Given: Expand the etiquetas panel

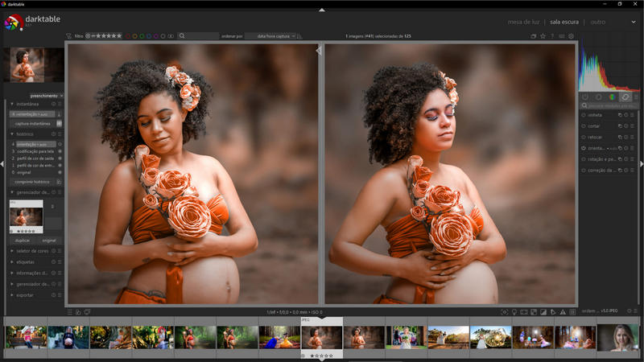Looking at the screenshot, I should click(28, 261).
